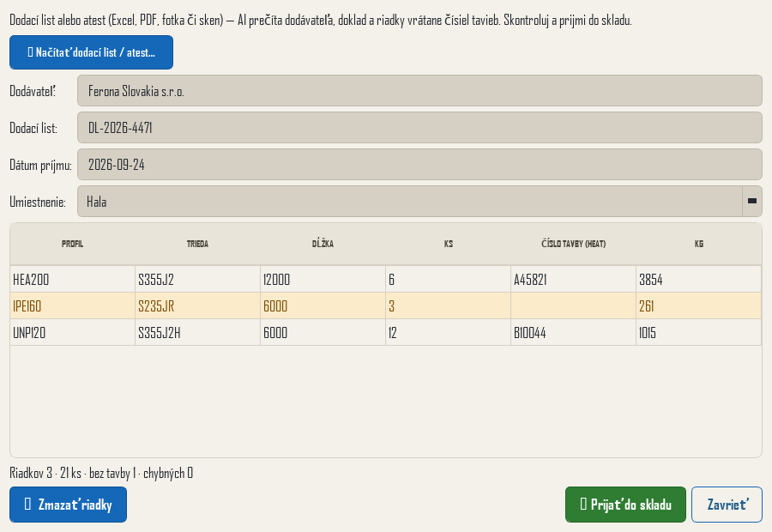Viewport: 772px width, 532px height.
Task: Click grade cell S355J2 in HEA200 row
Action: point(197,280)
